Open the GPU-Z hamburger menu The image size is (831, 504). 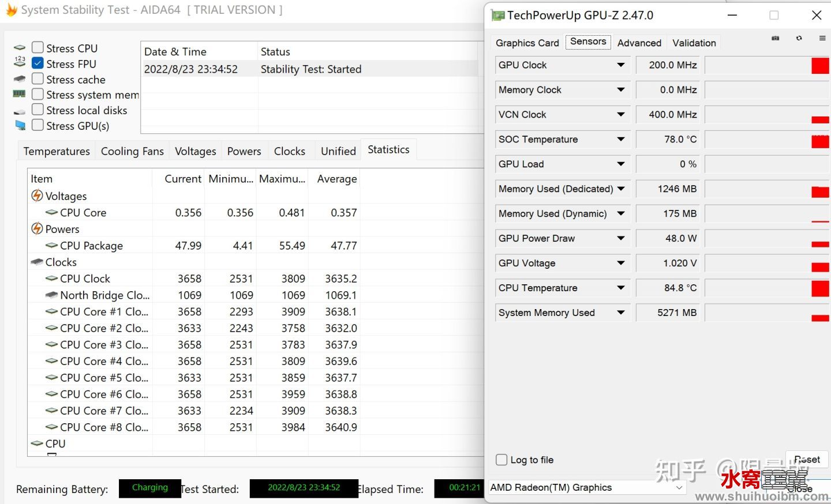[822, 38]
